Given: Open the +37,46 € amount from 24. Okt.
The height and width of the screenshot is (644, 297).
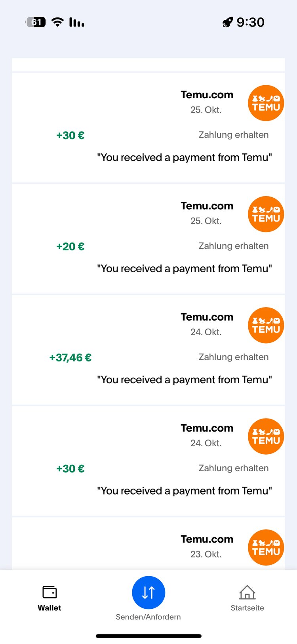Looking at the screenshot, I should (x=70, y=358).
